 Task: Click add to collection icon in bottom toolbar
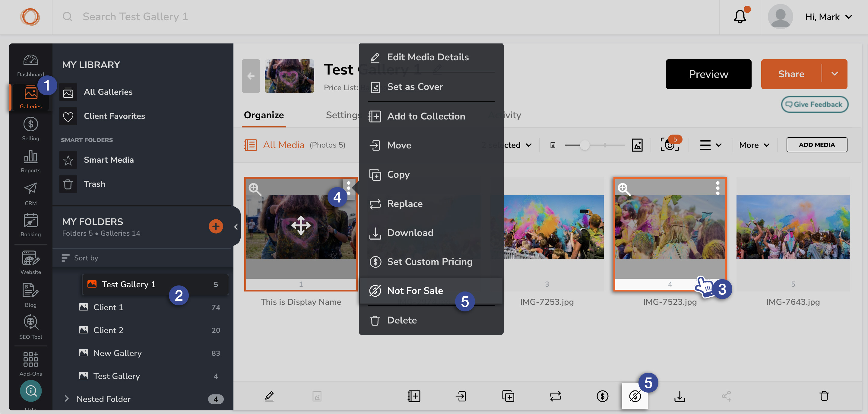(414, 396)
